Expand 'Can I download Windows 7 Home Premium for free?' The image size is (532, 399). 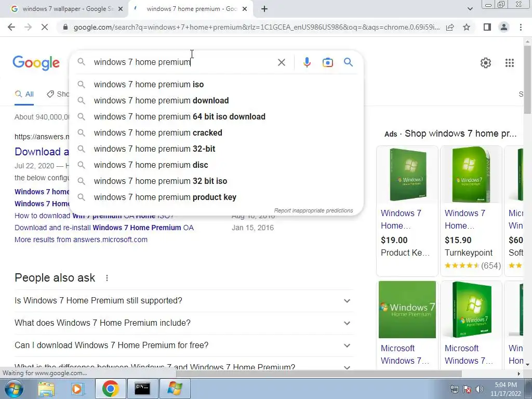pos(184,345)
